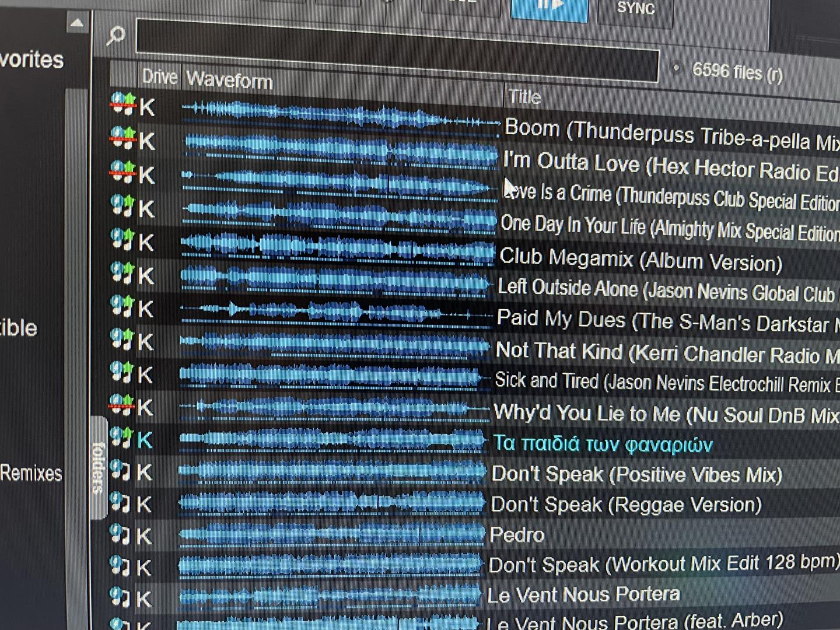Click the music icon on Don't Speak Reggae row
Image resolution: width=840 pixels, height=630 pixels.
(x=121, y=502)
